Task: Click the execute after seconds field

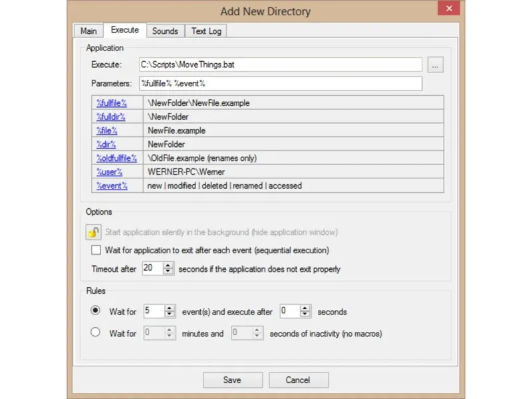Action: pos(291,311)
